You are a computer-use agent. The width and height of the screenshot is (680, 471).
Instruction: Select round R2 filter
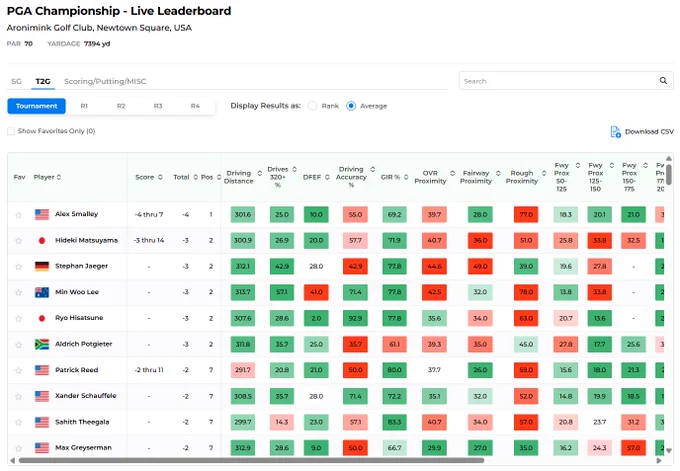point(121,106)
